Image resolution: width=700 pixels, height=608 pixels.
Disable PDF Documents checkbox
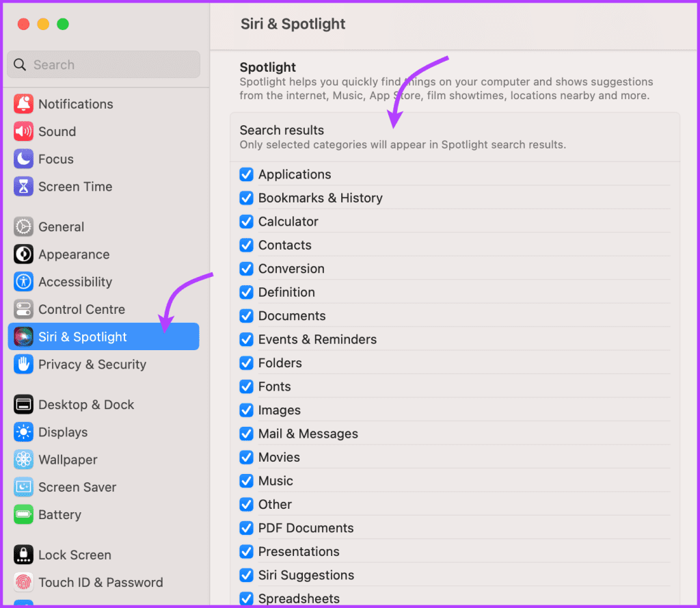[x=246, y=528]
